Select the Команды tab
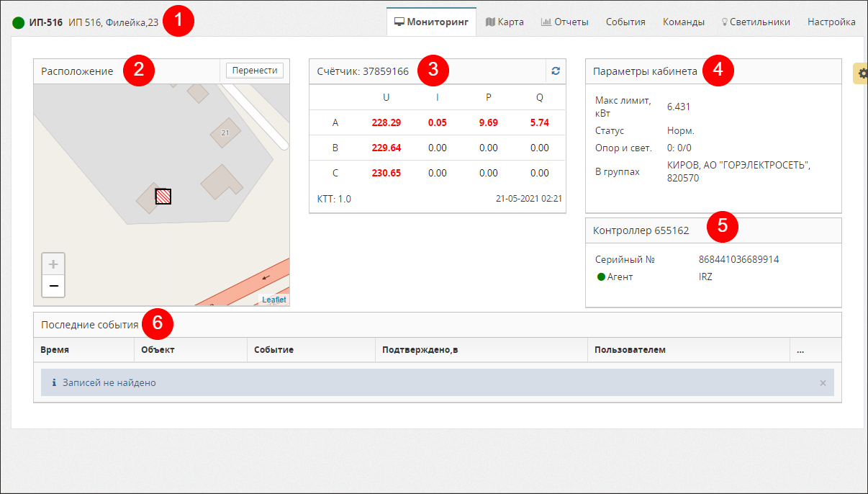The width and height of the screenshot is (868, 494). click(x=683, y=22)
